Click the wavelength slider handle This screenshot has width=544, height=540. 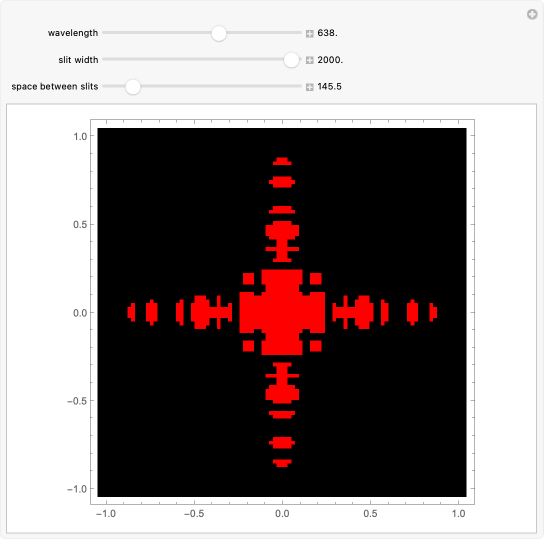[219, 33]
